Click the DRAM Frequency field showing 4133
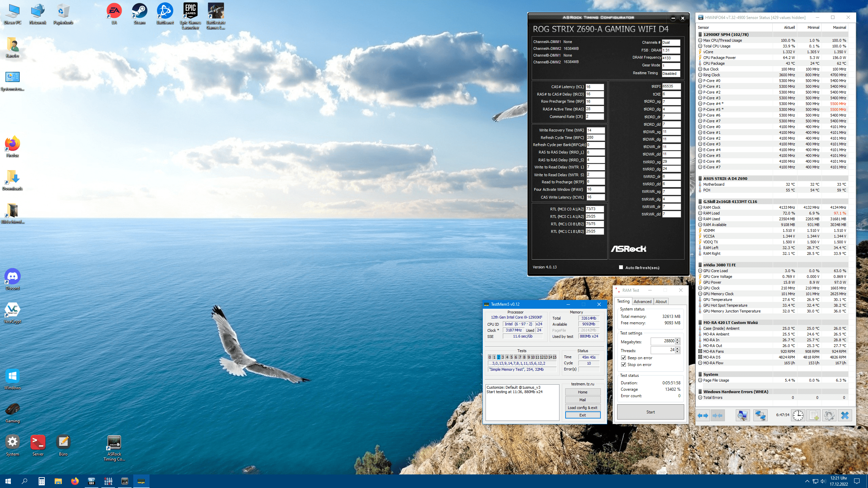Image resolution: width=868 pixels, height=488 pixels. pos(671,58)
